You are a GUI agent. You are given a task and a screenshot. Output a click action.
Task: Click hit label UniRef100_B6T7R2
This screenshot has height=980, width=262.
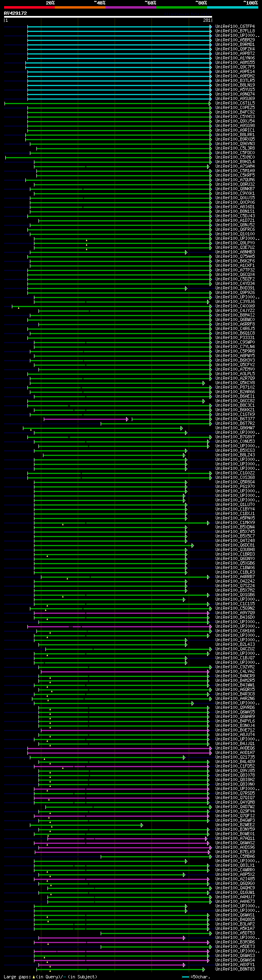pos(235,424)
